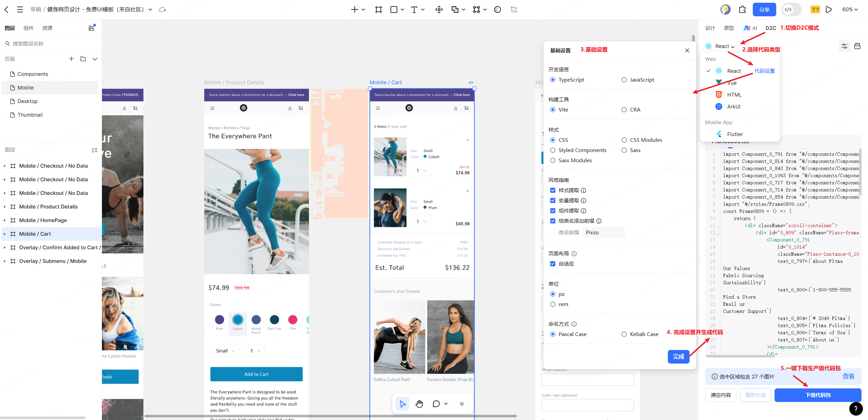Select the hand pan tool
The height and width of the screenshot is (420, 868).
click(x=419, y=404)
